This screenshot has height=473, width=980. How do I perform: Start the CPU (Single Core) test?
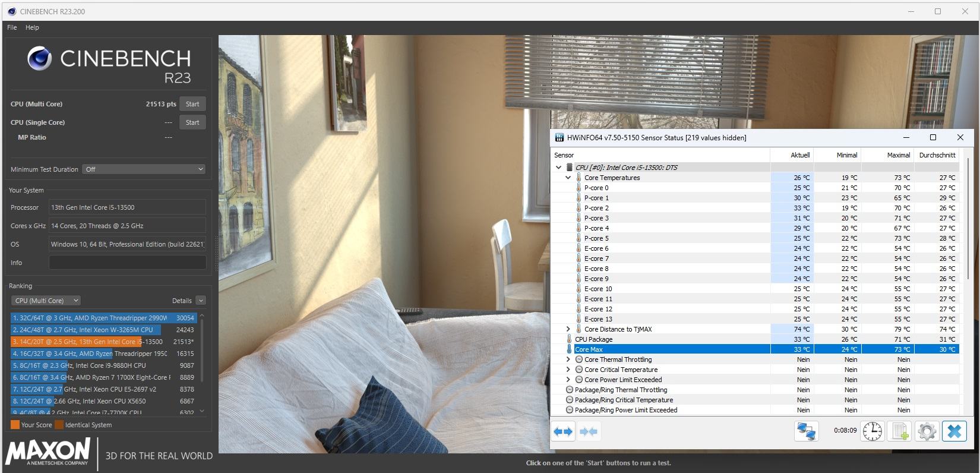click(192, 122)
